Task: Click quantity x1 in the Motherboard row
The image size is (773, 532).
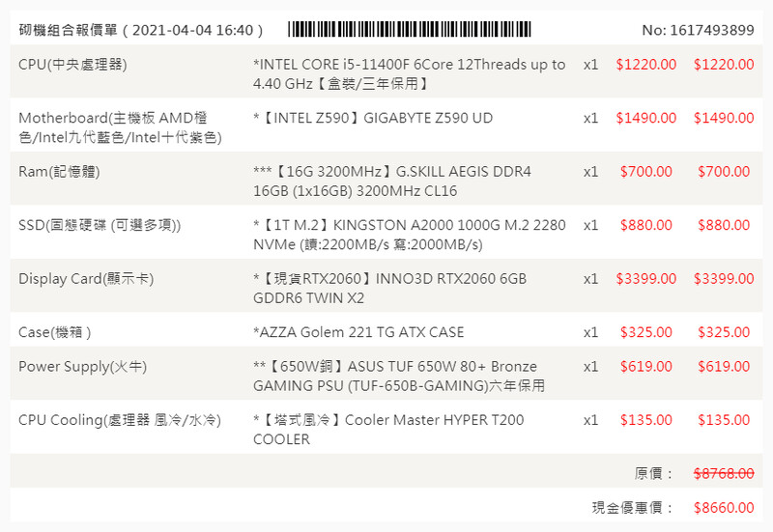Action: [590, 118]
